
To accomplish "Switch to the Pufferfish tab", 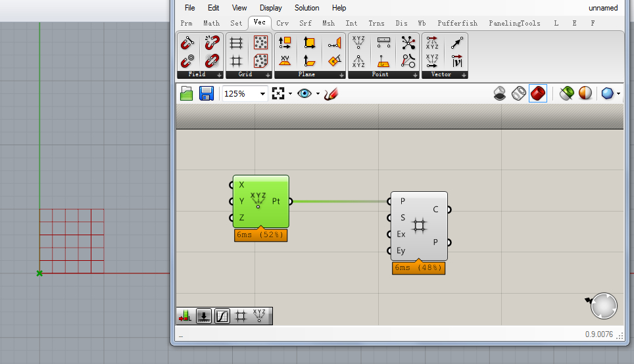I will [x=457, y=24].
